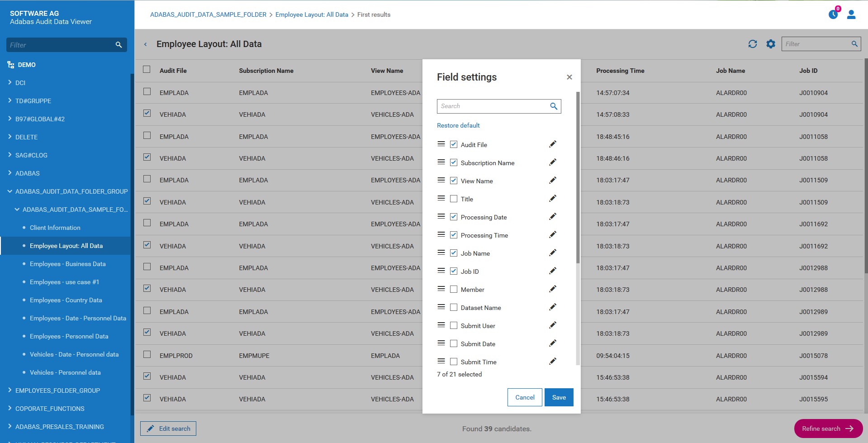Open Employees - Business Data layout
The image size is (868, 443).
[68, 264]
